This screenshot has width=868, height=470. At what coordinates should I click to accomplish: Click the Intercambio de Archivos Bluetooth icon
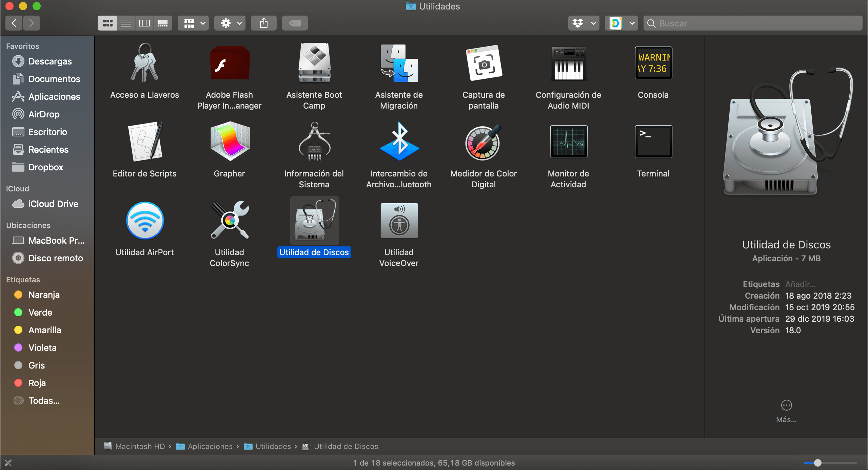(399, 142)
